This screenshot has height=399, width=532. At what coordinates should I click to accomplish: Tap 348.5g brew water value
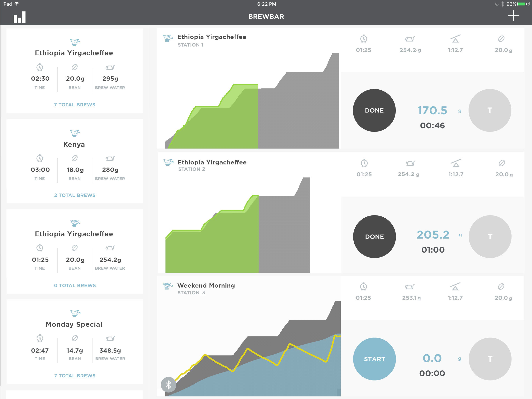(110, 350)
